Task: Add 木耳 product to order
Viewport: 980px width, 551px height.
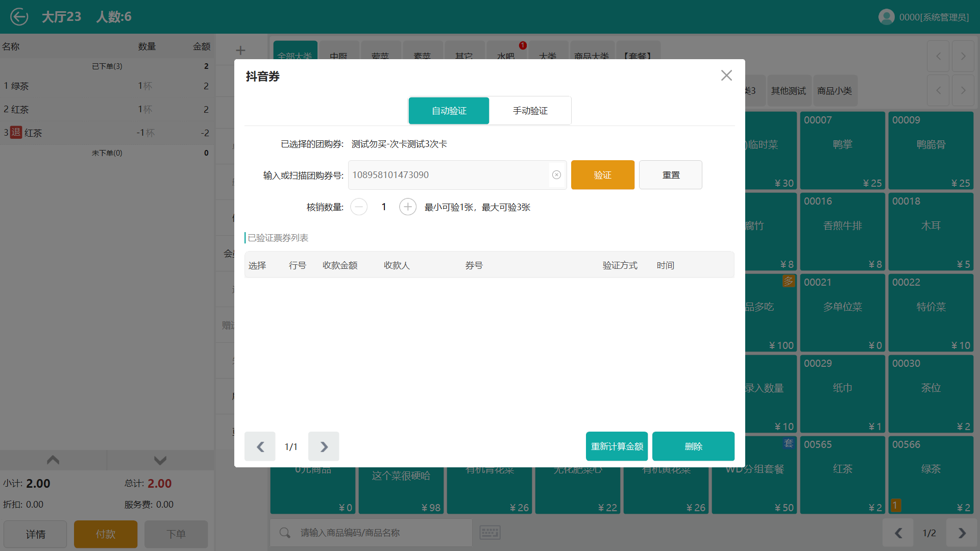Action: click(931, 232)
